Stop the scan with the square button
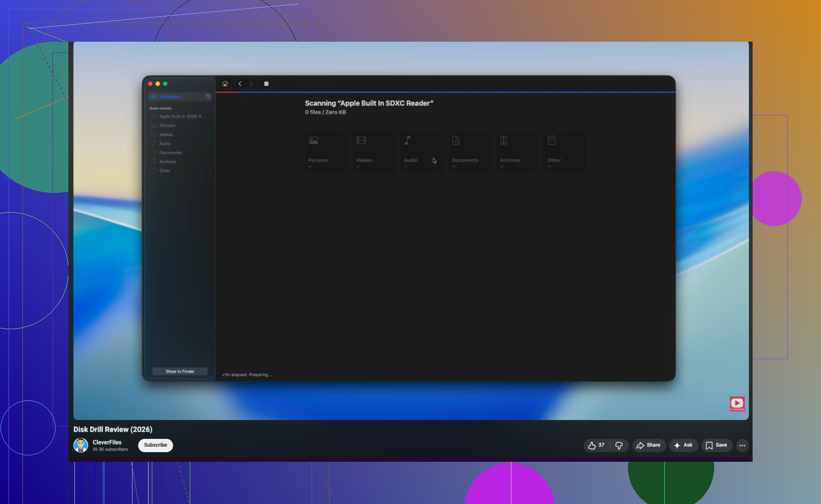 266,84
